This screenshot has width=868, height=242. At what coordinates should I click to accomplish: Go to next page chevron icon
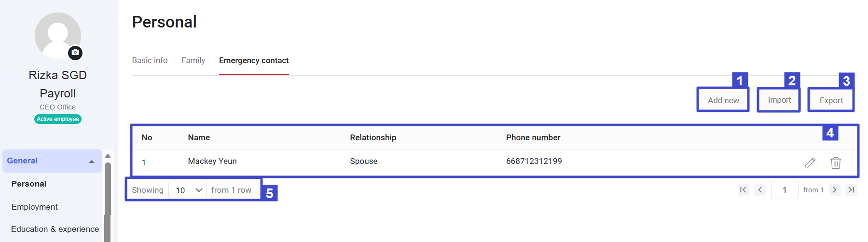(835, 190)
